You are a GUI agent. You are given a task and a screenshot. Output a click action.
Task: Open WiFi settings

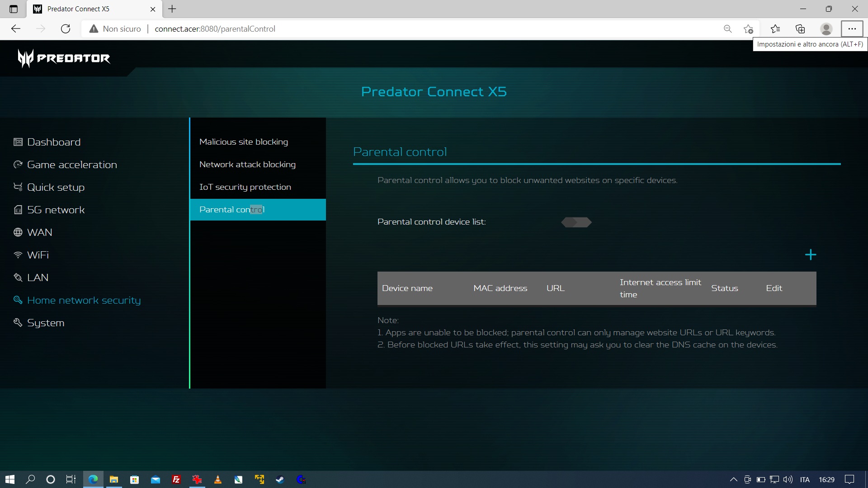click(x=31, y=255)
